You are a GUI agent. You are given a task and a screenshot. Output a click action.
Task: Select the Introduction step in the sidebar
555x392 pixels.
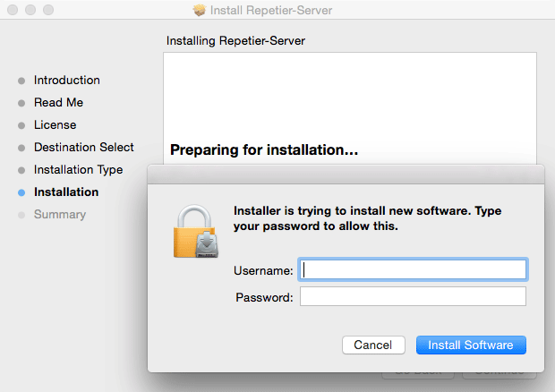(x=67, y=81)
